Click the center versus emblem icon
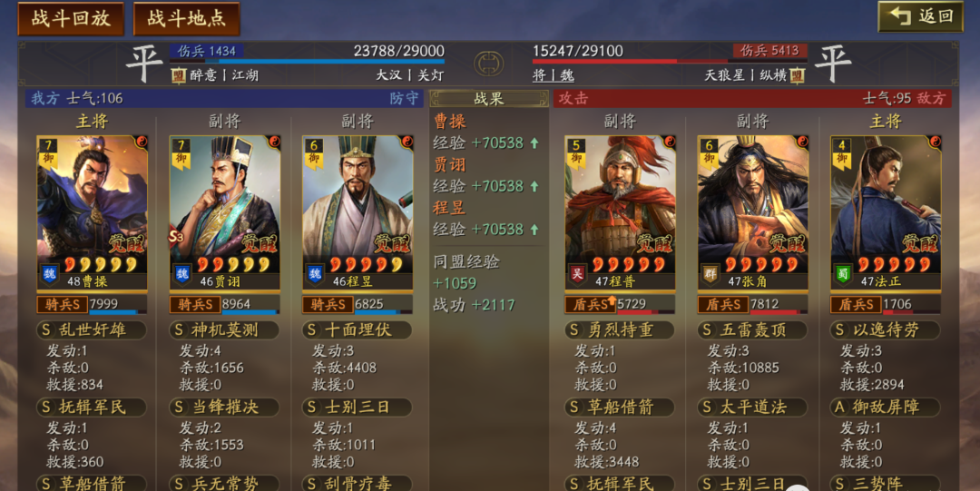 point(489,64)
